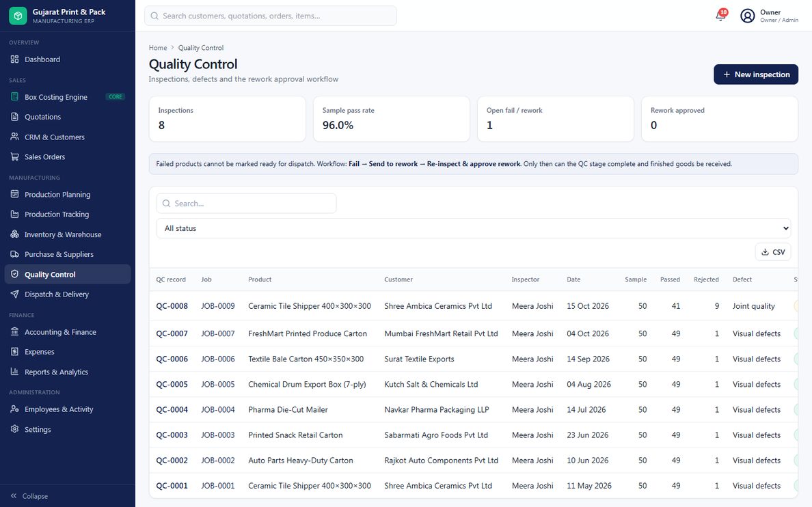This screenshot has width=812, height=507.
Task: Click the Open fail / rework card
Action: tap(556, 119)
